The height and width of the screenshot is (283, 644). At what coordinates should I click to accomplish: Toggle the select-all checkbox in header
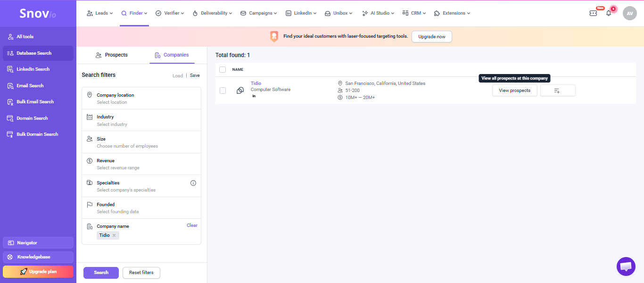pos(223,69)
